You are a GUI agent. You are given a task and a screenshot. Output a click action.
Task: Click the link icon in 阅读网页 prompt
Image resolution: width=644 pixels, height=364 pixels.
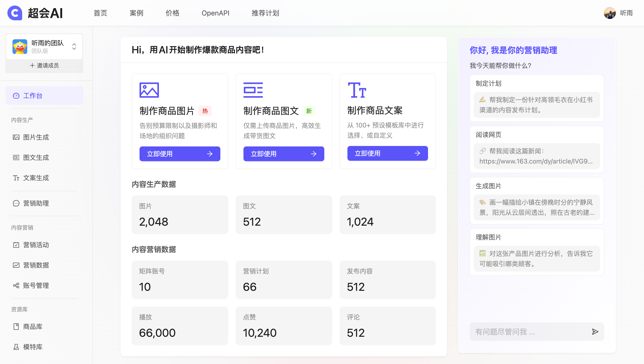click(483, 151)
